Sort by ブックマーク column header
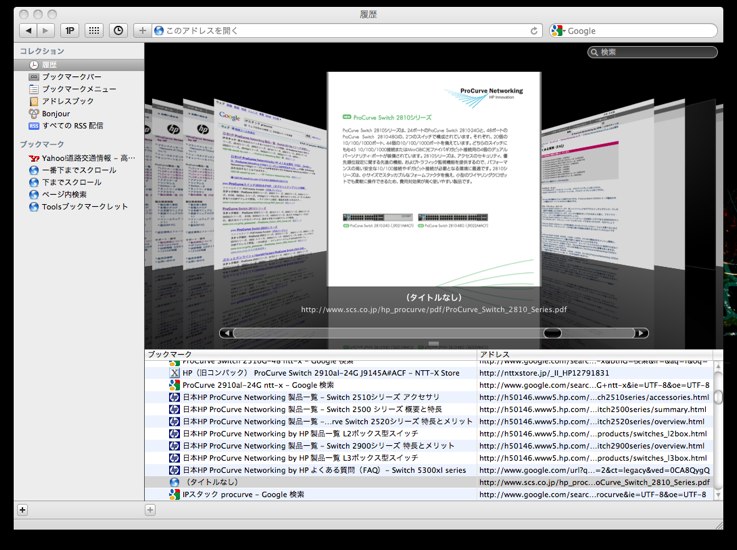This screenshot has height=550, width=737. pos(311,354)
